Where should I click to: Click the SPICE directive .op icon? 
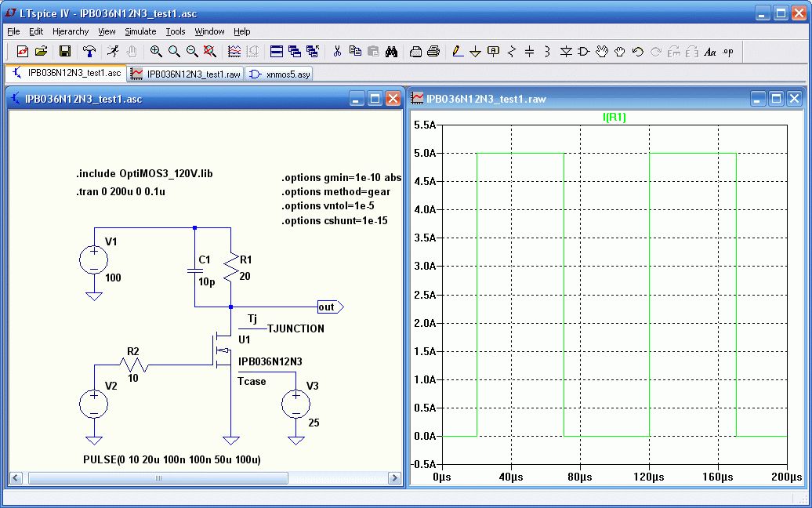coord(728,51)
